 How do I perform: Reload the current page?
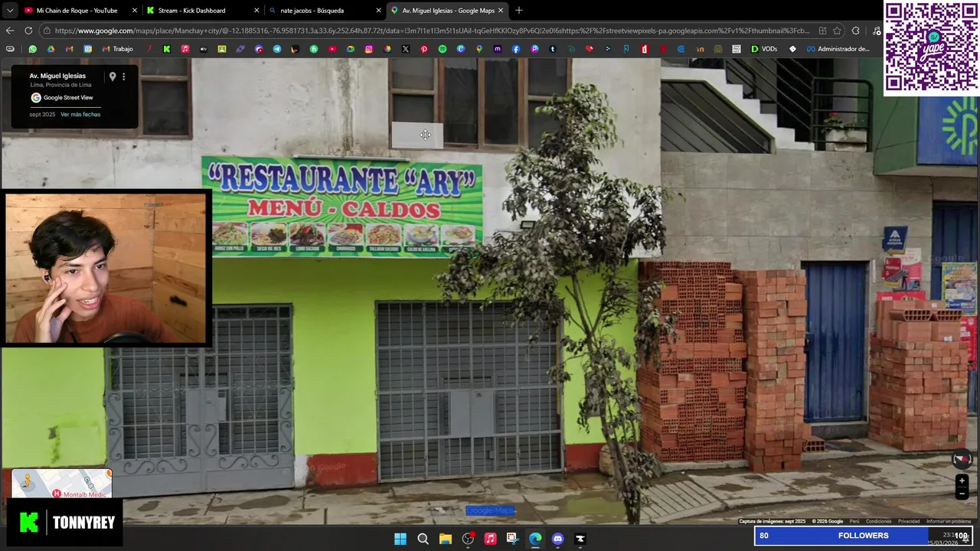pyautogui.click(x=28, y=31)
